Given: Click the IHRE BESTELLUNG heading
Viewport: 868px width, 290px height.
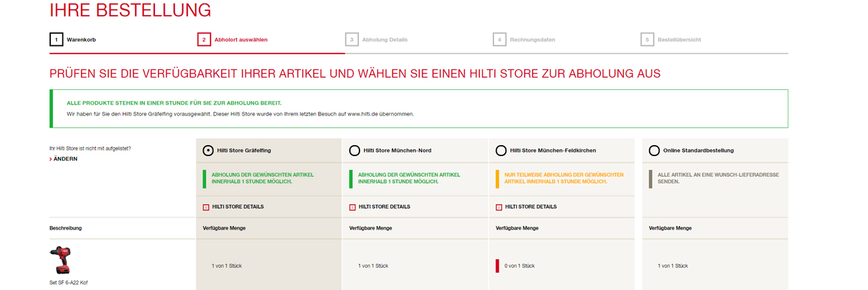Looking at the screenshot, I should tap(130, 10).
